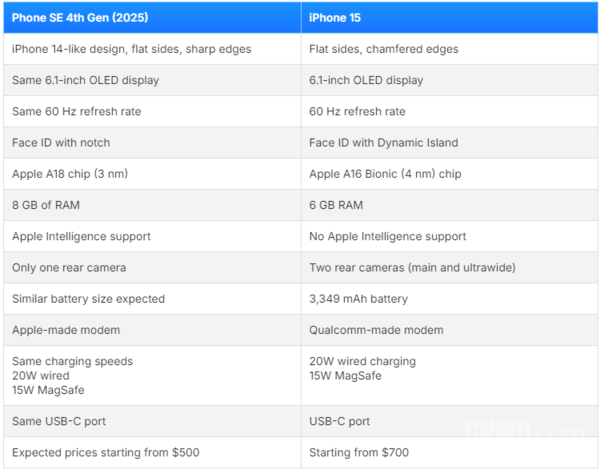Select the 8 GB of RAM cell
Viewport: 600px width, 470px height.
[x=152, y=205]
